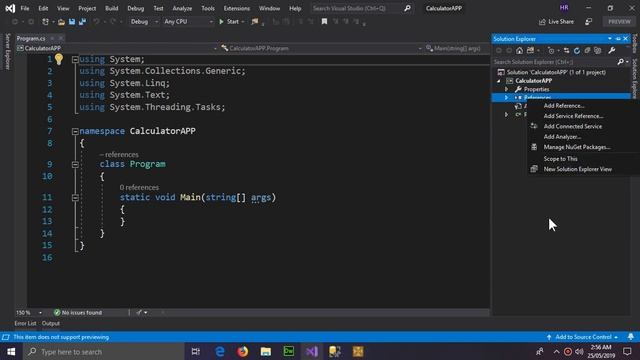Click Add to Source Control
Screen dimensions: 640x360
[583, 337]
